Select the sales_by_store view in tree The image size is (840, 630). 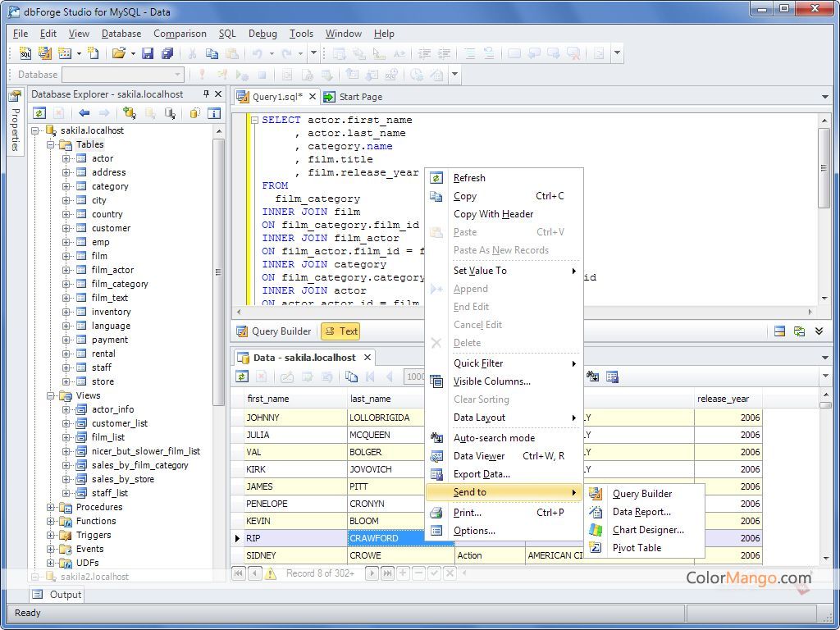[123, 479]
